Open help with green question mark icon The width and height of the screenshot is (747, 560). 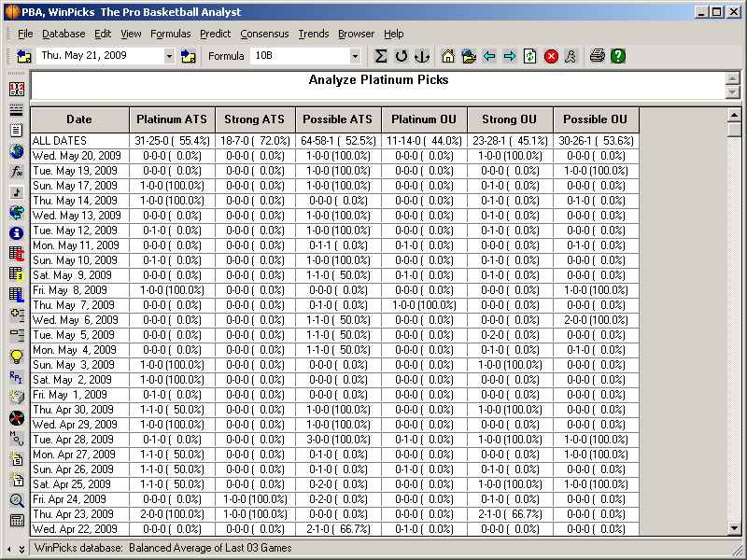(618, 56)
